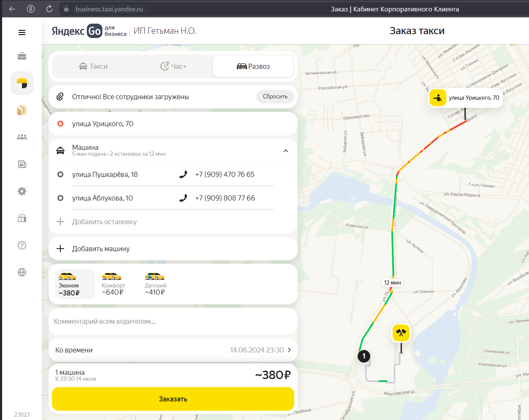Open the help question mark icon
The height and width of the screenshot is (420, 529).
point(22,245)
